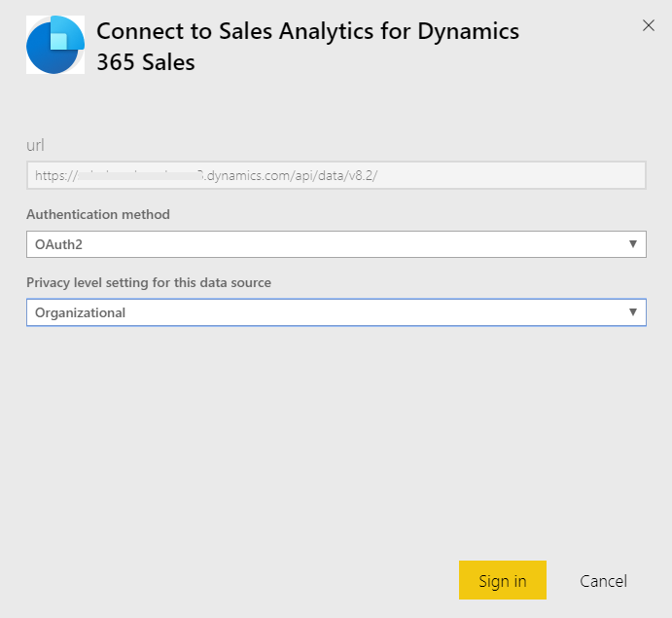
Task: Click the 'Privacy level setting for this data source' label
Action: tap(149, 282)
